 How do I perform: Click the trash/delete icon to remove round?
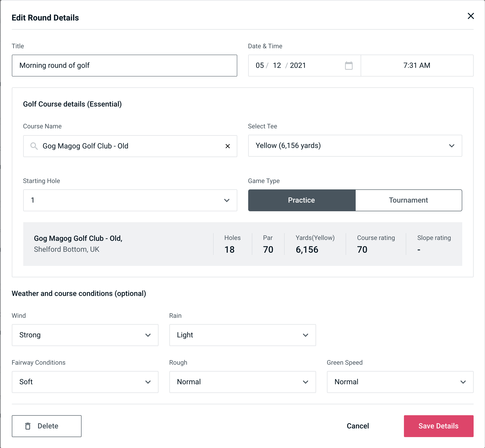[x=29, y=426]
